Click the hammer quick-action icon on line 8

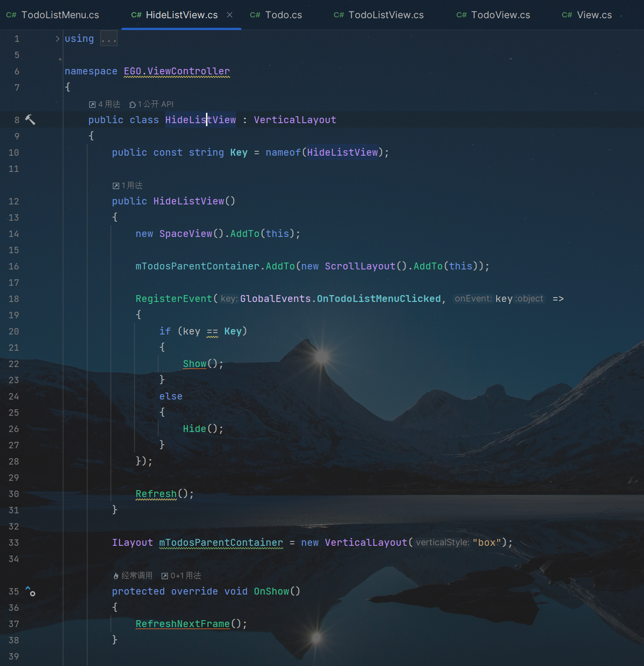pos(30,120)
